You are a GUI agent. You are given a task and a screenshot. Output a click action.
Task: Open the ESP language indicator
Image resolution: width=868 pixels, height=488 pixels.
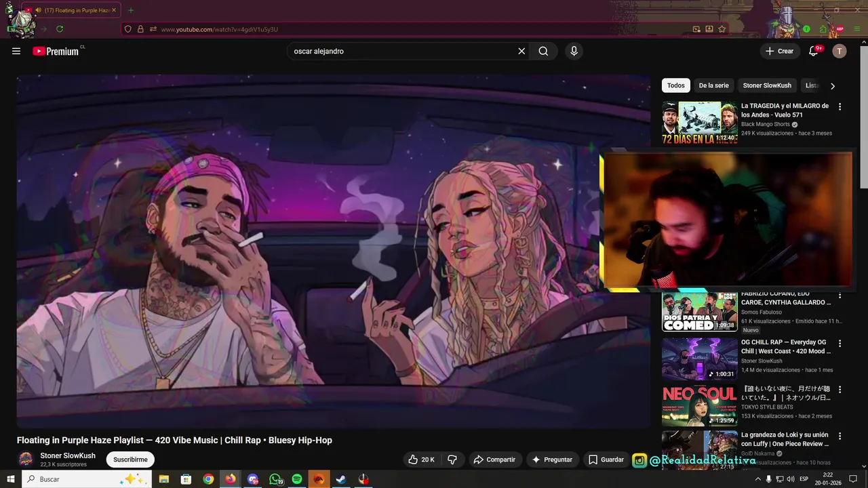804,479
